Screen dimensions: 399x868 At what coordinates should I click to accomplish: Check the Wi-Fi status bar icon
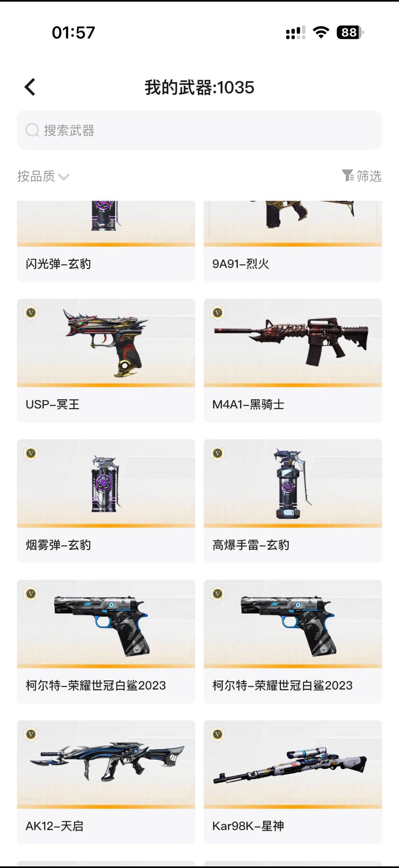click(x=321, y=33)
